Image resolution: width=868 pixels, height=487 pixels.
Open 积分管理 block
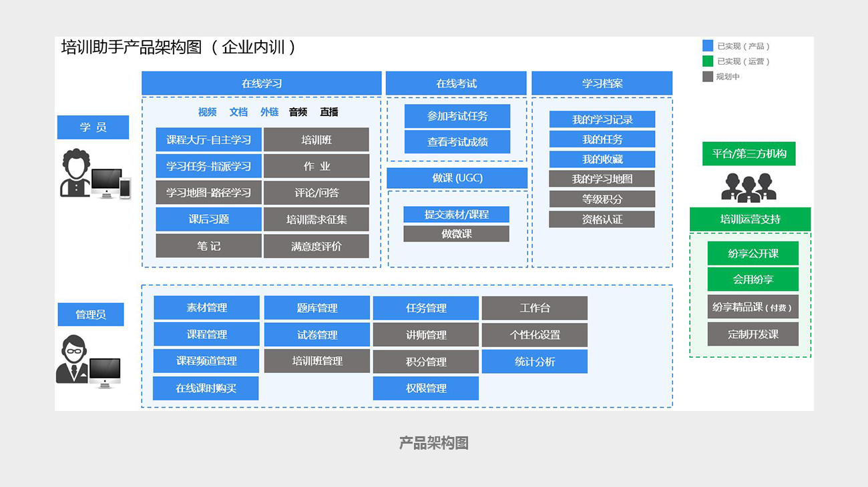click(x=426, y=362)
